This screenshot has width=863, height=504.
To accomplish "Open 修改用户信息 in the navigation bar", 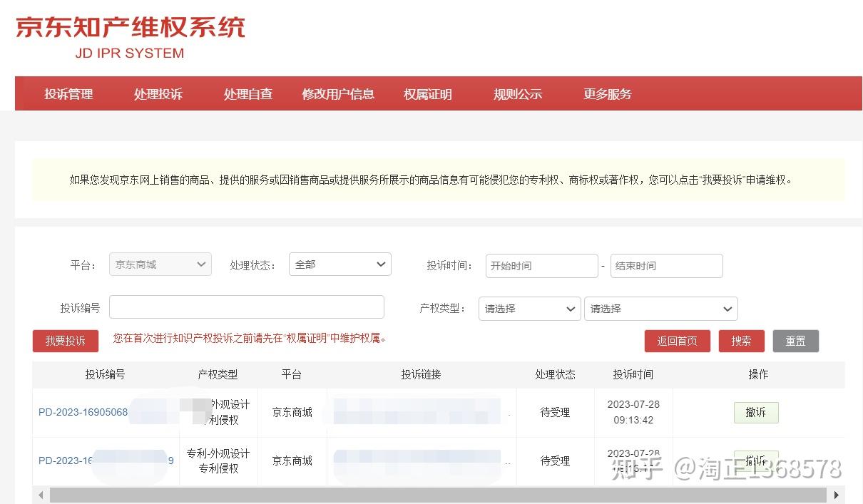I will (x=338, y=94).
